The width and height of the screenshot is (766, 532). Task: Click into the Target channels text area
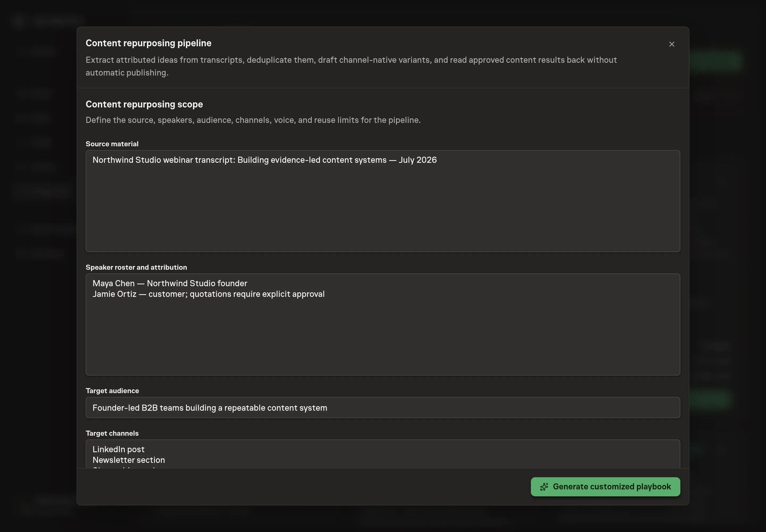click(383, 454)
